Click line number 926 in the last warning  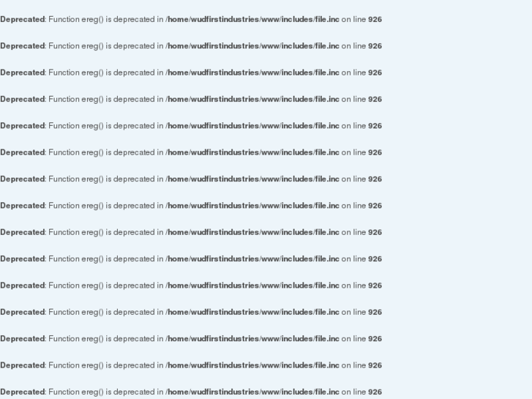pos(375,392)
